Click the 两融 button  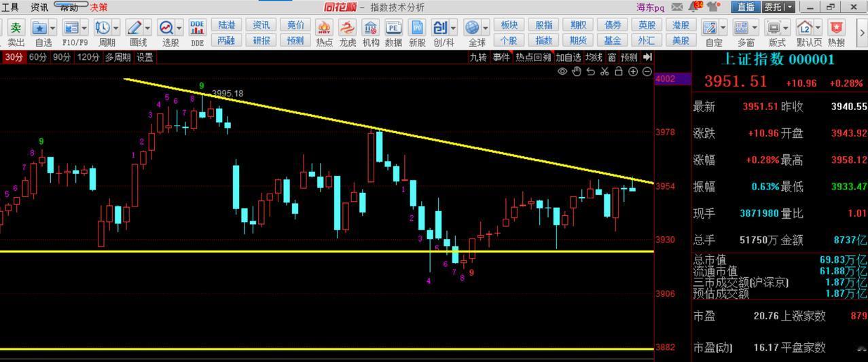coord(226,40)
